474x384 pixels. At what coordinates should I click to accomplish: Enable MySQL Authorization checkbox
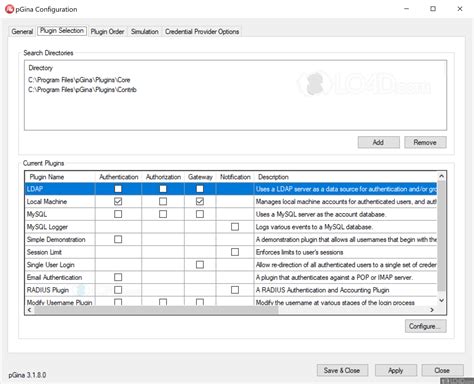[163, 214]
